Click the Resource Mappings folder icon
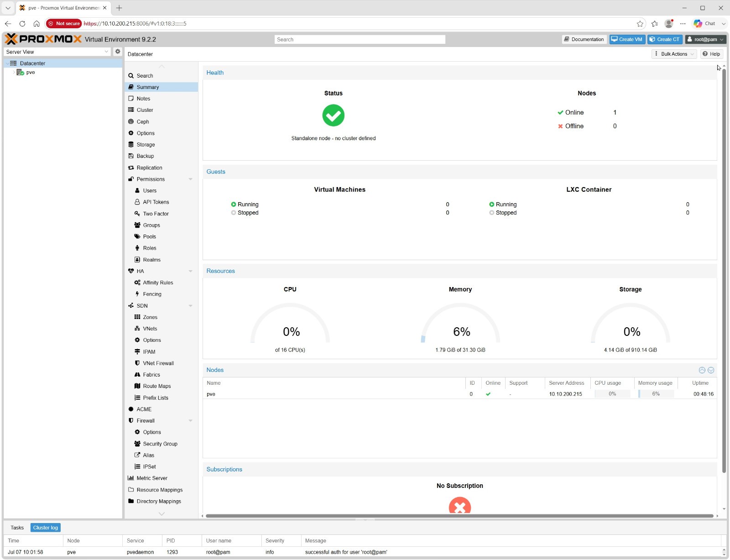 point(131,490)
